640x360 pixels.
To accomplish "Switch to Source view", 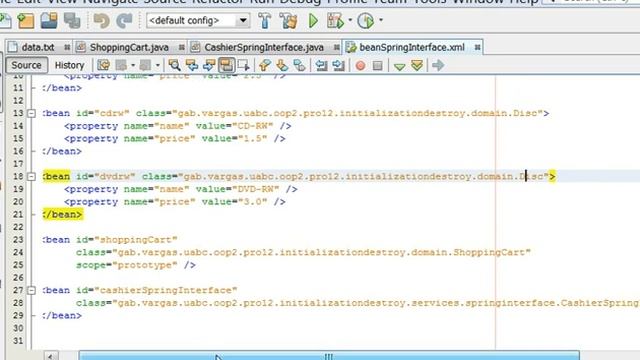I will [26, 65].
